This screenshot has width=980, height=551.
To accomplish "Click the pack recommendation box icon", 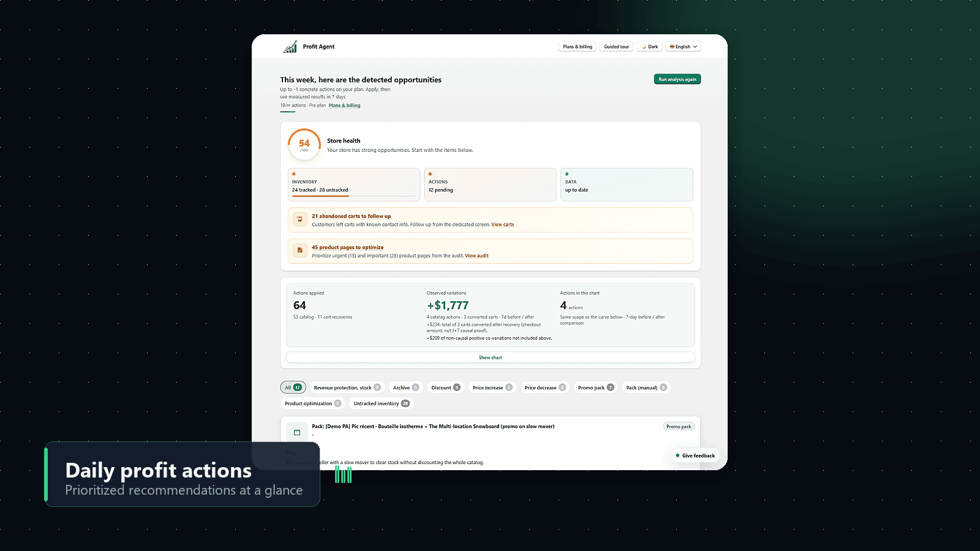I will click(x=297, y=432).
